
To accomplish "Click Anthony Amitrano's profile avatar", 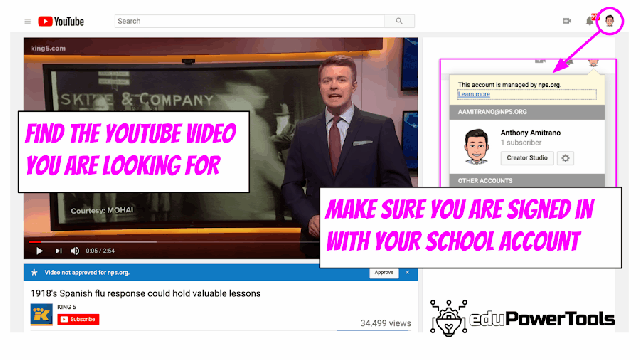I will [476, 147].
